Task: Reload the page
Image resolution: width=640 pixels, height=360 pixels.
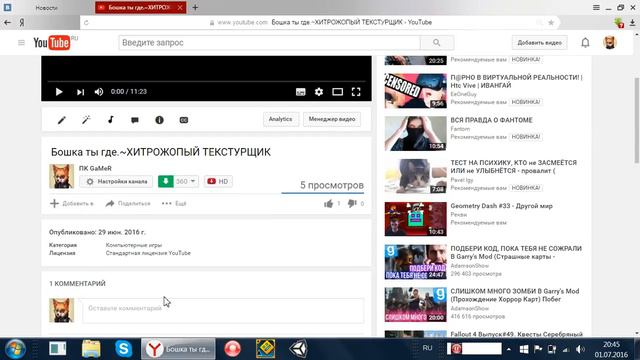Action: (86, 22)
